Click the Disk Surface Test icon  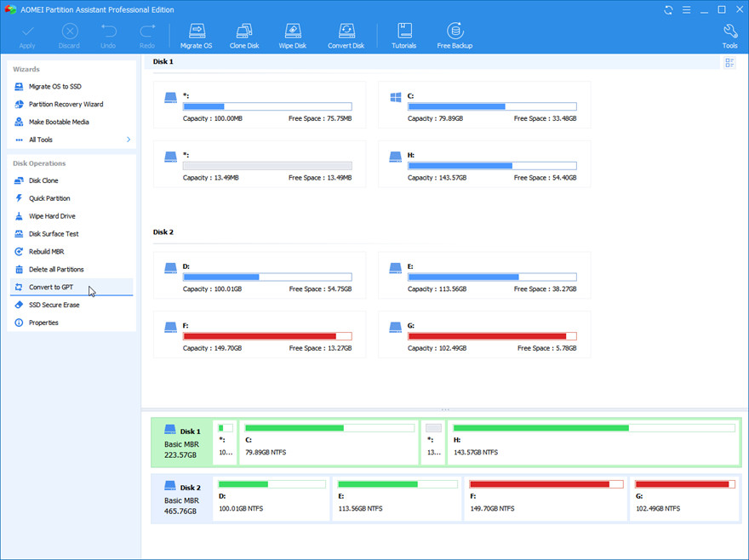tap(19, 234)
